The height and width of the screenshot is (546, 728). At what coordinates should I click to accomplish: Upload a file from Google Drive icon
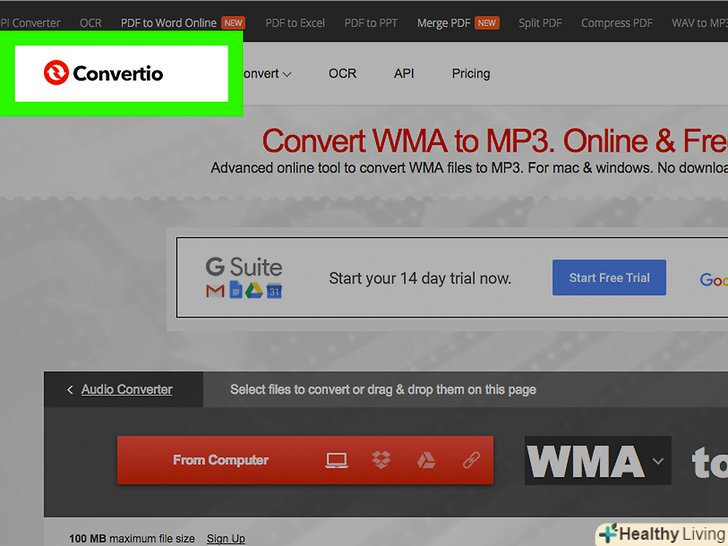426,460
